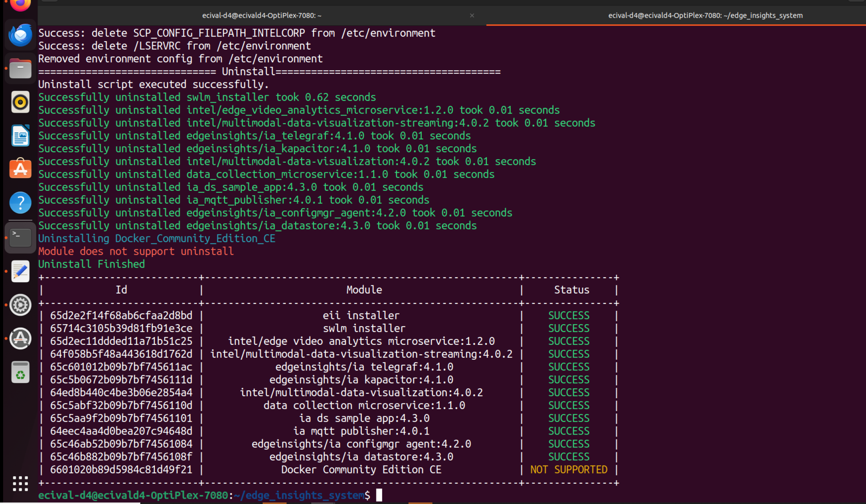The height and width of the screenshot is (504, 866).
Task: Open the Help question mark icon
Action: pos(20,203)
